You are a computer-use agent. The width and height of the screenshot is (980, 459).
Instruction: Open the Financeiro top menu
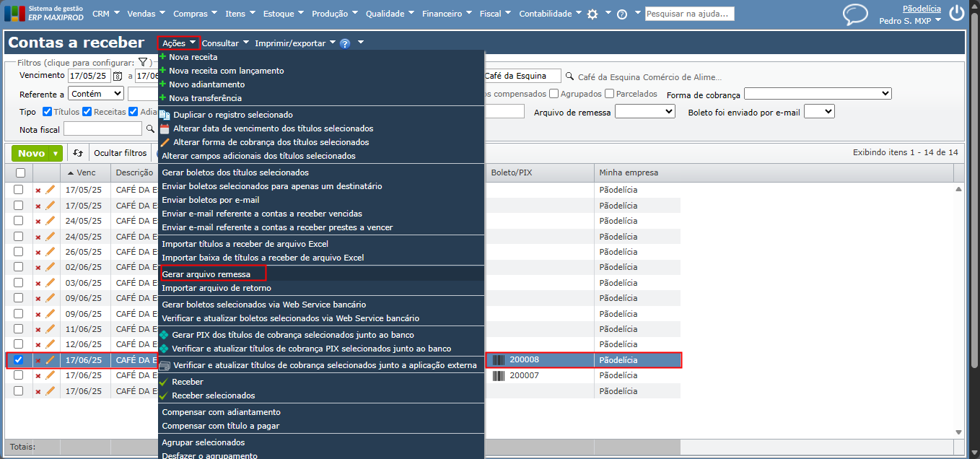pos(447,14)
